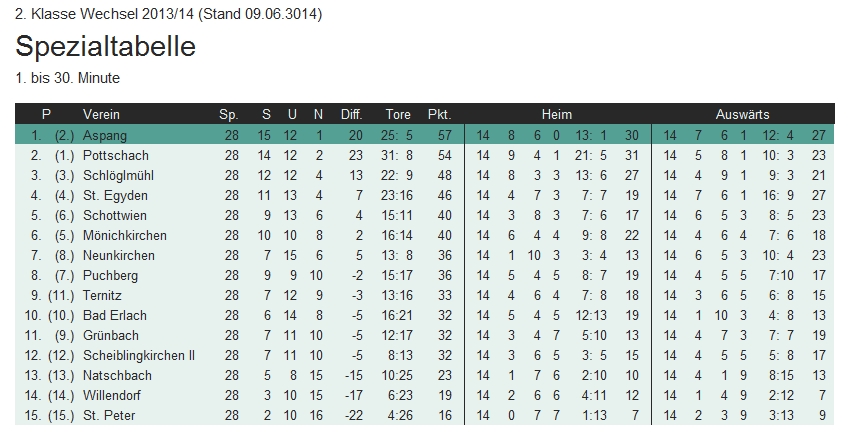This screenshot has height=432, width=849.
Task: Click the Spezialtabelle heading
Action: [105, 46]
